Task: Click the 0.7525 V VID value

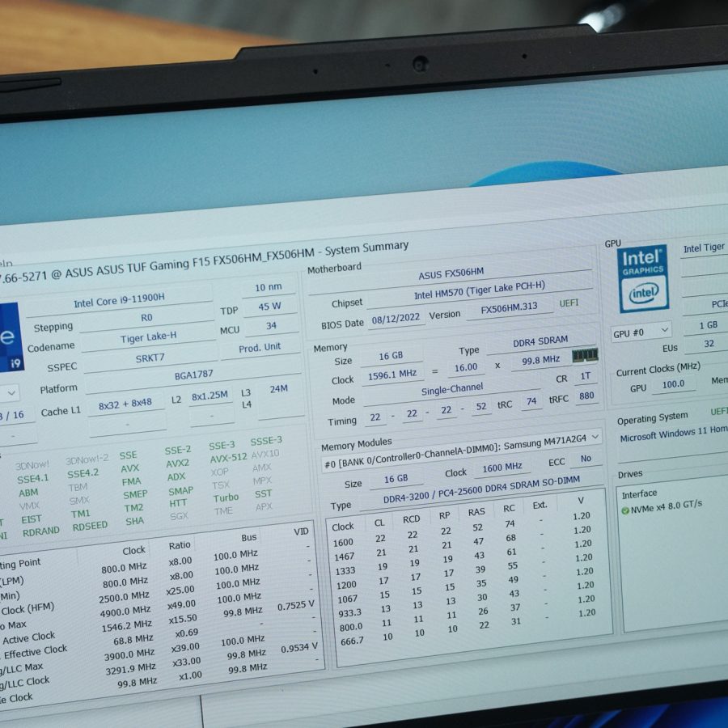Action: [296, 606]
